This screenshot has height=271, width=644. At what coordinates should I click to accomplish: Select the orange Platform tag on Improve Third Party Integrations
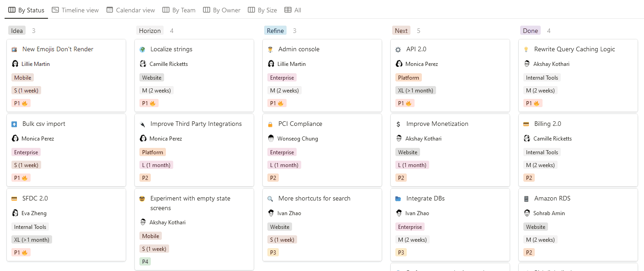[152, 152]
